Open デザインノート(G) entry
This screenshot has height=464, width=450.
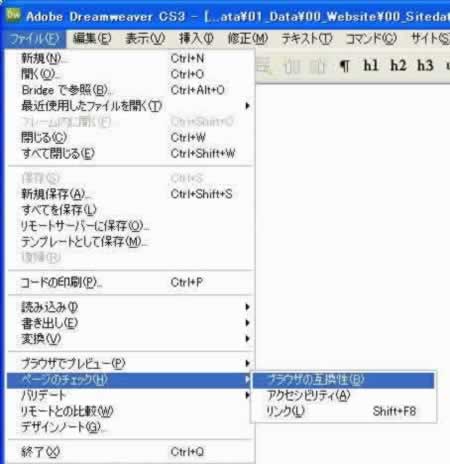131,427
